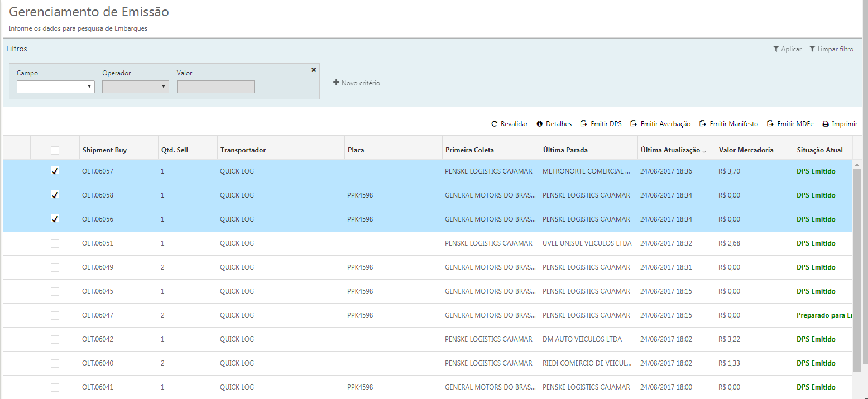Image resolution: width=868 pixels, height=399 pixels.
Task: Click the Revalidar refresh icon
Action: (x=494, y=124)
